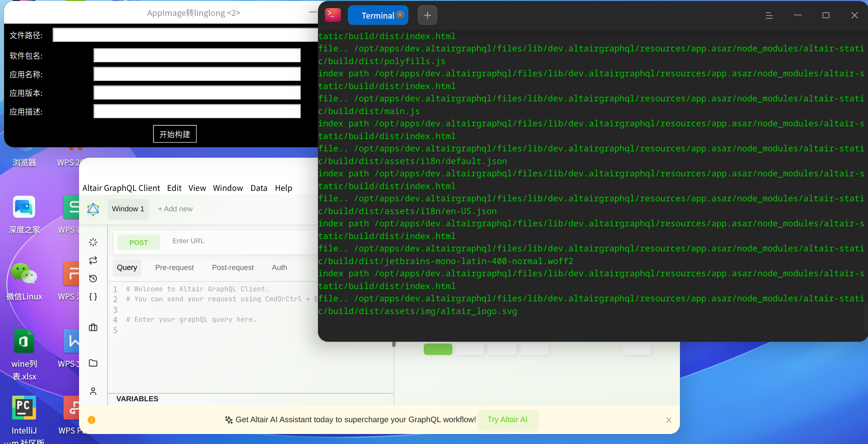Switch to the Query tab
Viewport: 868px width, 444px height.
(x=127, y=268)
